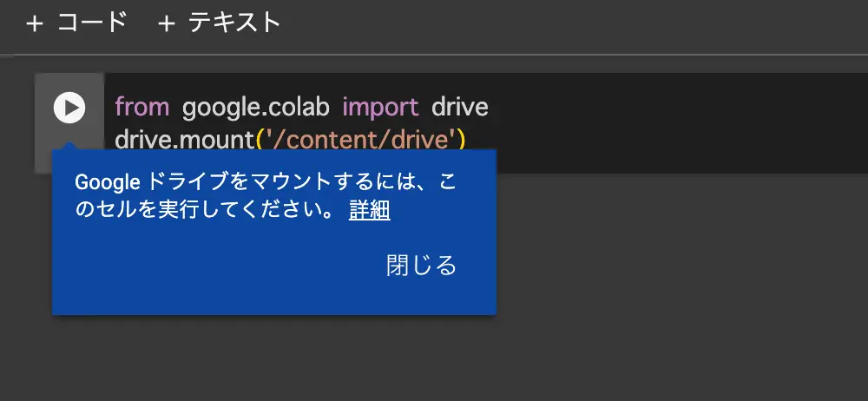Click the 'from' keyword in the code
This screenshot has height=401, width=868.
(x=142, y=108)
